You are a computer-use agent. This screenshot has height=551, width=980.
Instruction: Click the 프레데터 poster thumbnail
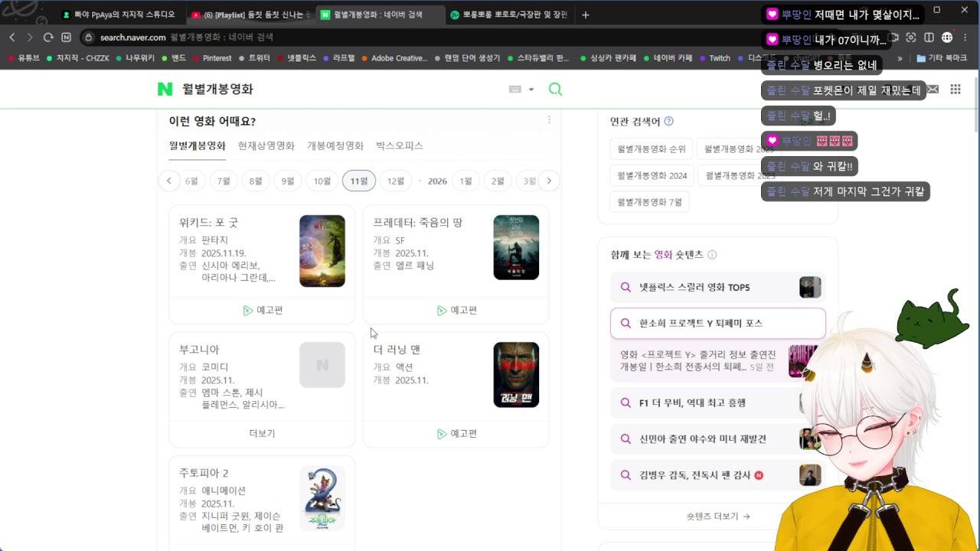coord(516,247)
